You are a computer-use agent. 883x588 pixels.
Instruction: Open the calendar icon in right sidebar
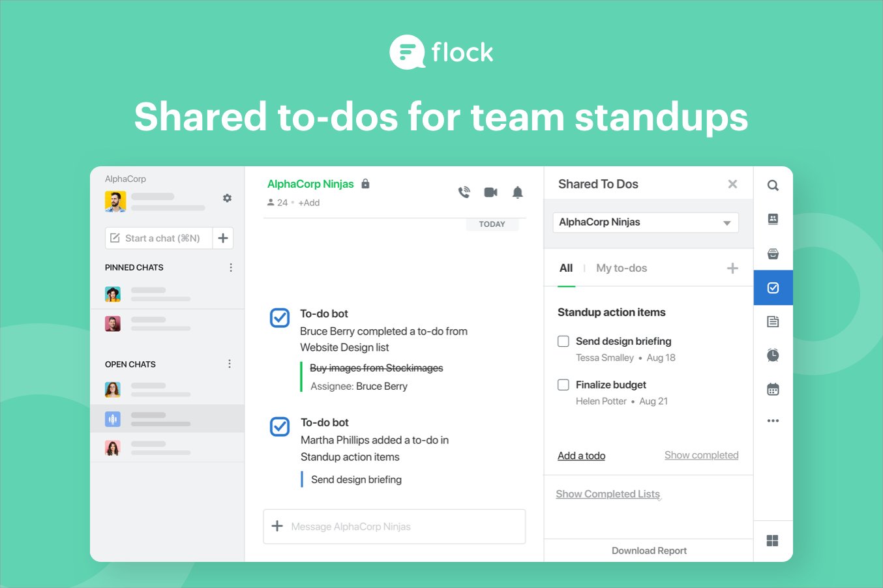tap(773, 389)
